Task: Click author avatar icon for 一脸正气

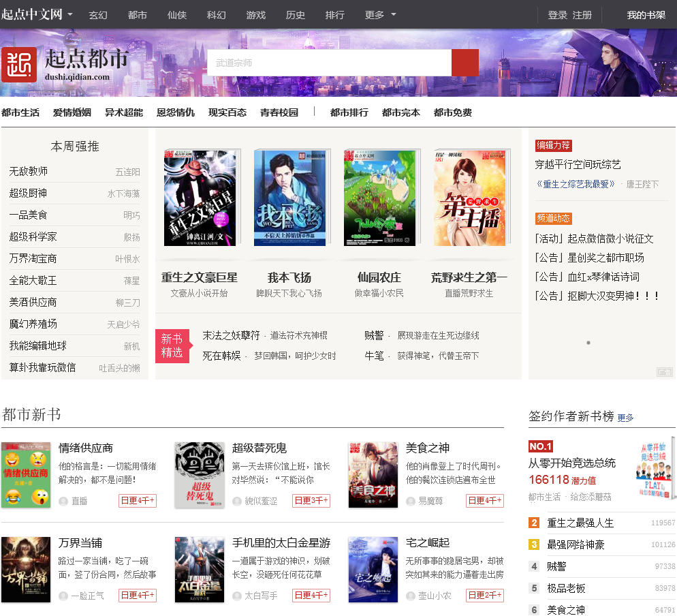Action: (63, 596)
